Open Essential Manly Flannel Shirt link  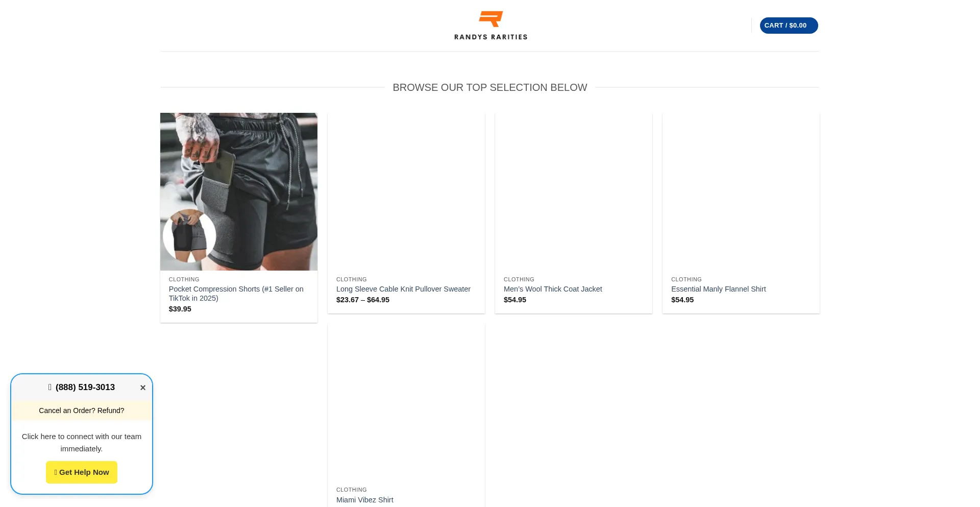pyautogui.click(x=719, y=289)
